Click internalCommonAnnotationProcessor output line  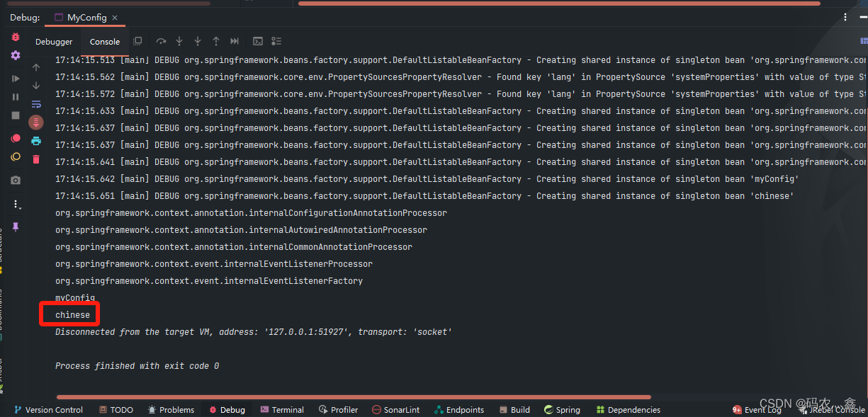click(x=234, y=247)
